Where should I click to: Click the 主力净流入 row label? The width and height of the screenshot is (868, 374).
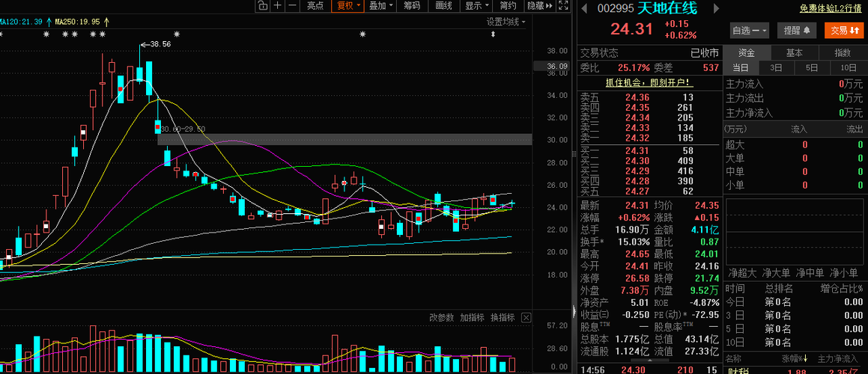pyautogui.click(x=750, y=114)
